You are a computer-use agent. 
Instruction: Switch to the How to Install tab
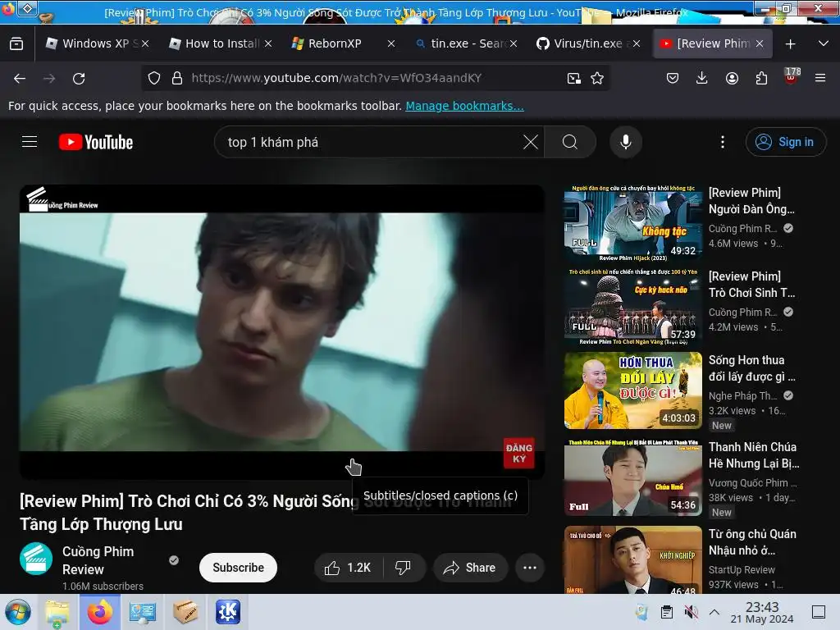point(220,43)
